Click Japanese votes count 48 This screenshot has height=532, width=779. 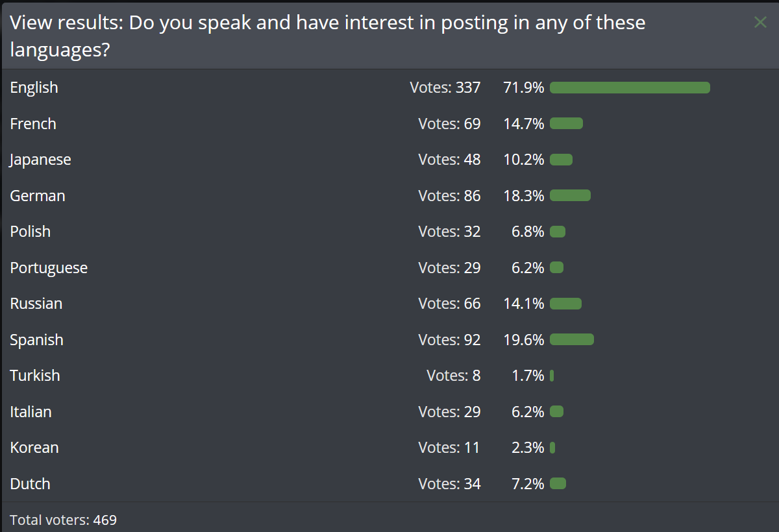point(449,160)
